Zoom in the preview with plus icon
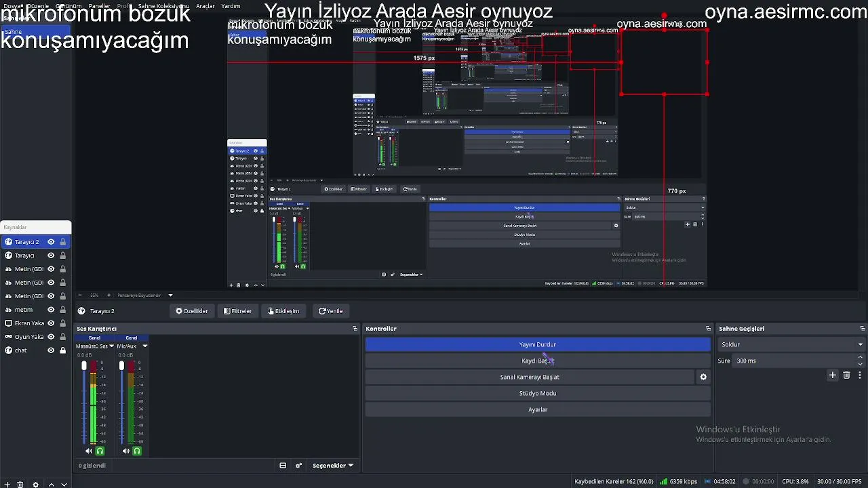Viewport: 868px width, 488px height. point(110,295)
